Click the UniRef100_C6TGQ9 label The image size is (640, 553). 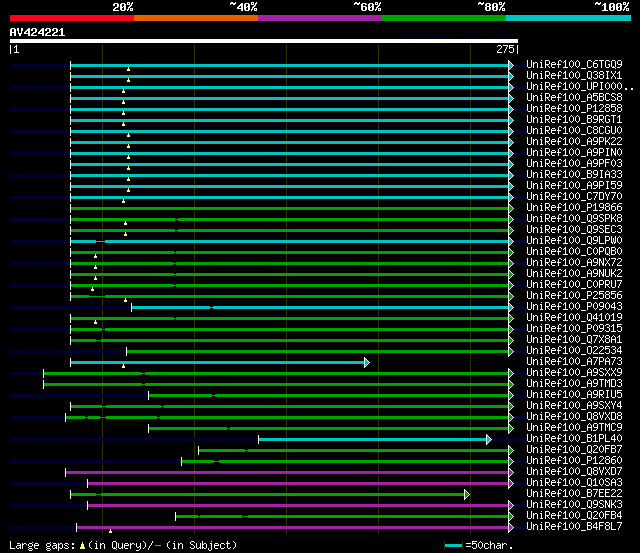[x=574, y=64]
